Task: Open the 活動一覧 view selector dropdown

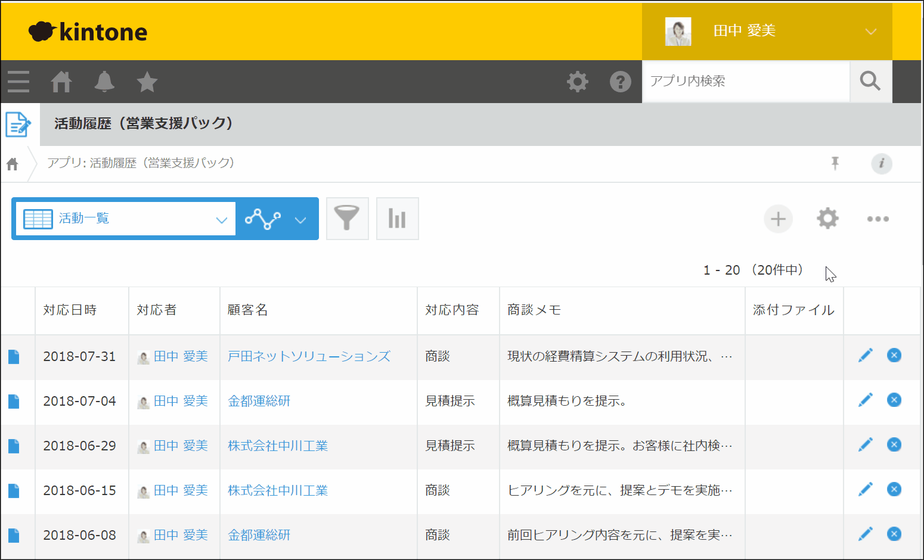Action: [x=123, y=219]
